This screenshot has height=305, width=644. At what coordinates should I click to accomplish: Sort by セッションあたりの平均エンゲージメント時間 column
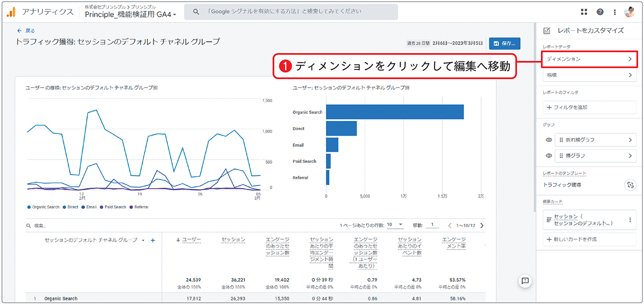pos(322,253)
